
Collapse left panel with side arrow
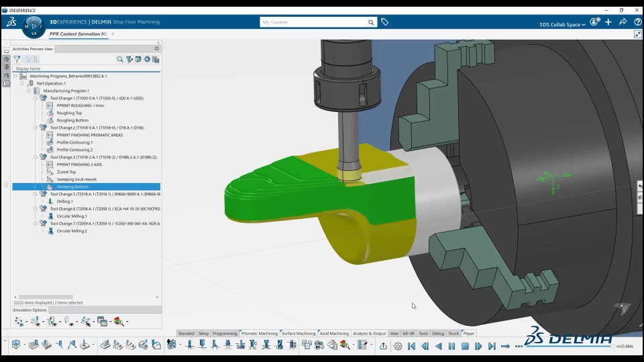click(6, 185)
